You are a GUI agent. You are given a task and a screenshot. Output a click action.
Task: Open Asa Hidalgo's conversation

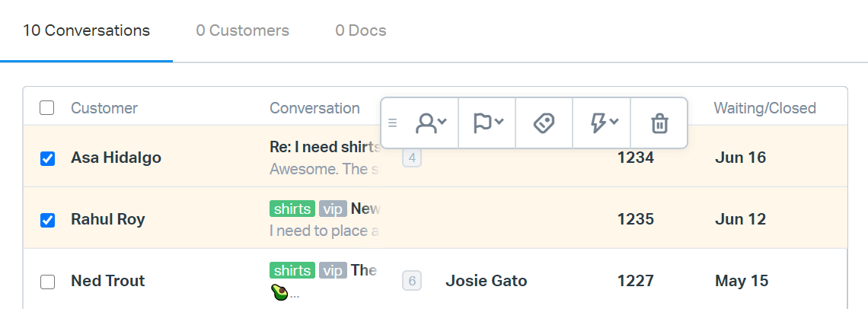pos(325,147)
